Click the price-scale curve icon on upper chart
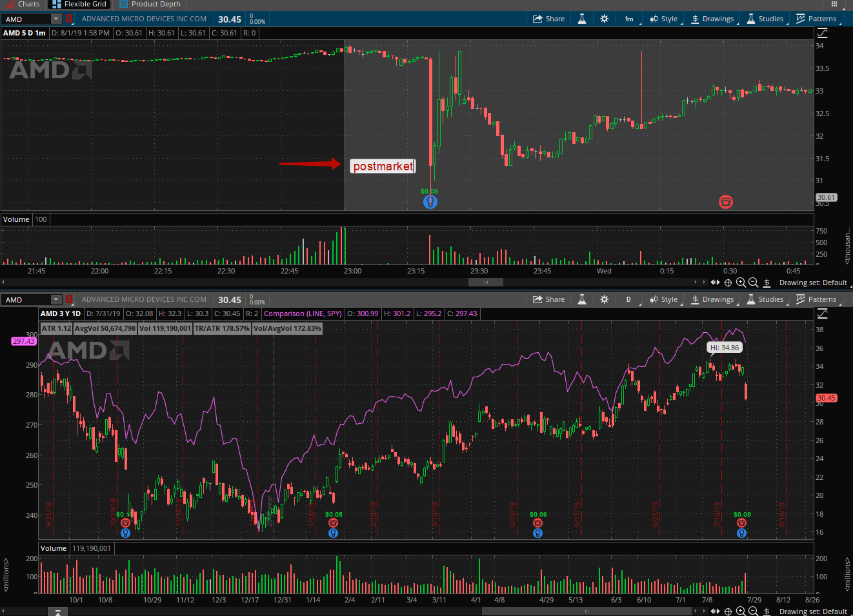This screenshot has width=853, height=616. [823, 33]
